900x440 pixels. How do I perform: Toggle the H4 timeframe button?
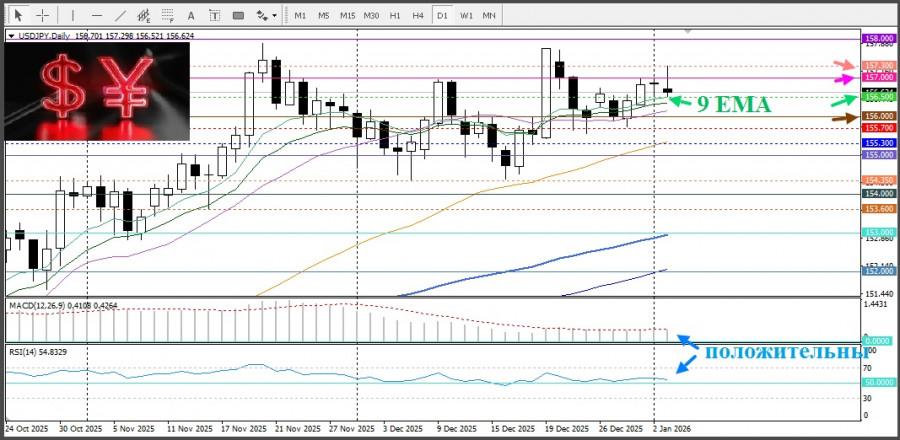point(418,16)
